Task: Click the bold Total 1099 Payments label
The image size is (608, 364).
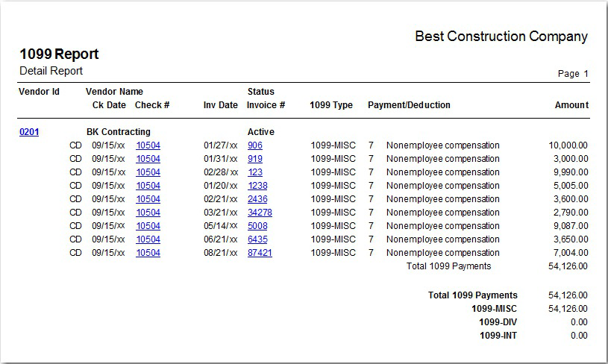Action: coord(473,295)
